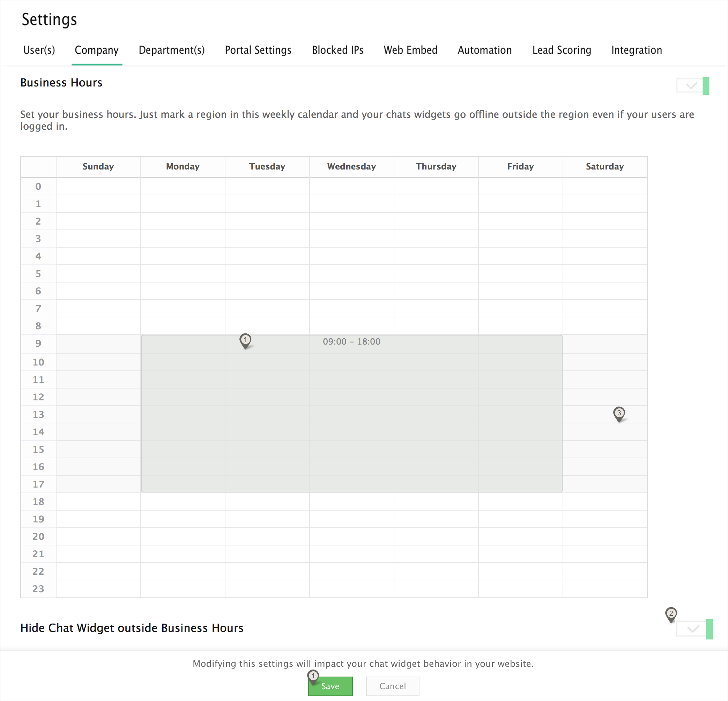Go to Blocked IPs tab
Viewport: 728px width, 701px height.
click(x=337, y=50)
